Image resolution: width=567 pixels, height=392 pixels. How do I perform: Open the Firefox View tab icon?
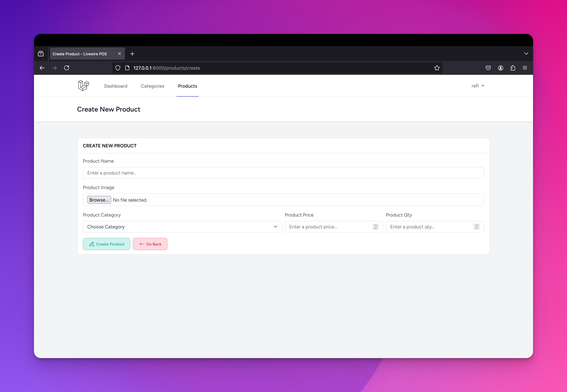click(41, 54)
